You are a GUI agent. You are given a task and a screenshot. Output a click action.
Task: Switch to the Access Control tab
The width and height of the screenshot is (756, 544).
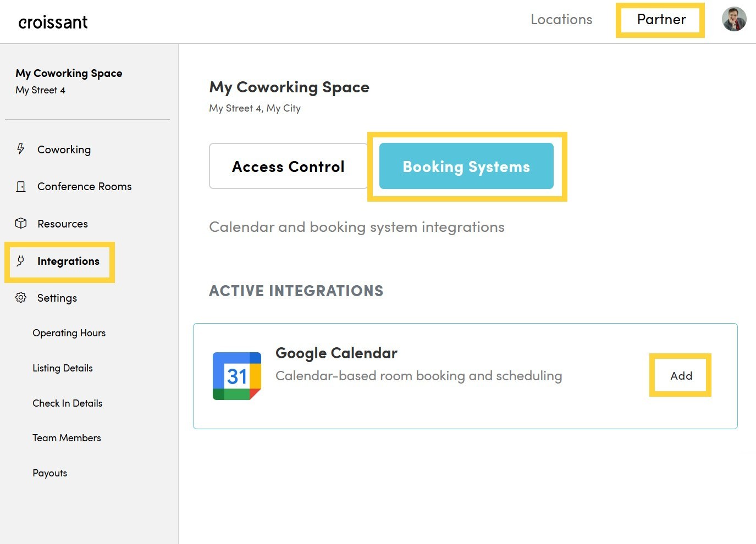[x=288, y=166]
